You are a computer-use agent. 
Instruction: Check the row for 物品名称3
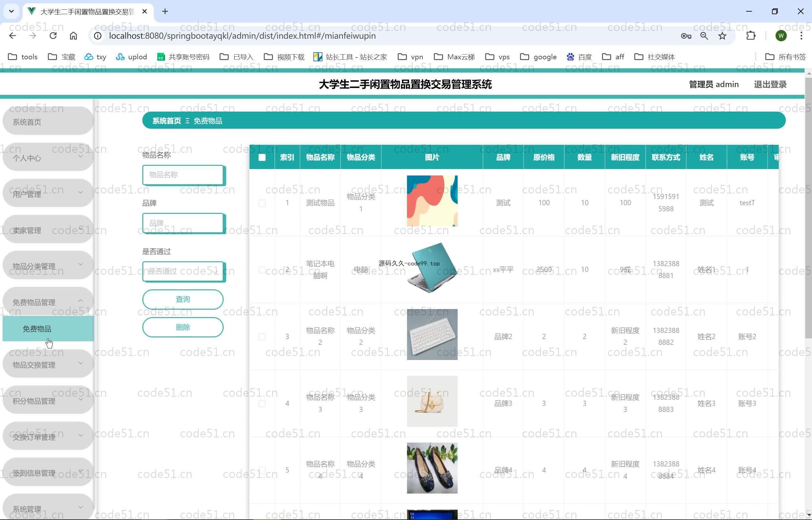[x=262, y=404]
